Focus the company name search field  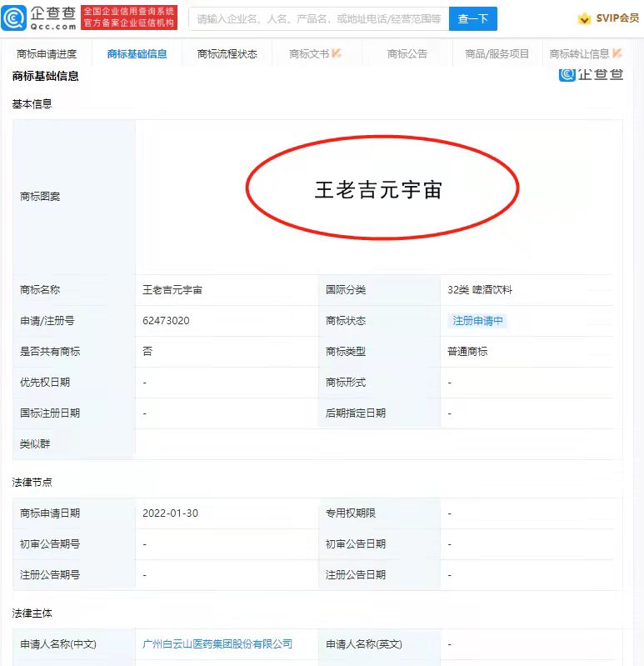click(x=319, y=18)
